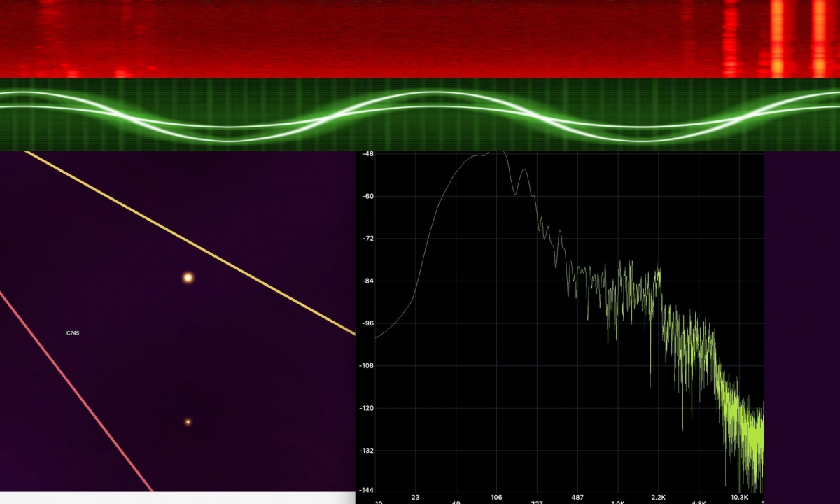Select the pink diagonal line on sky map

tap(77, 392)
